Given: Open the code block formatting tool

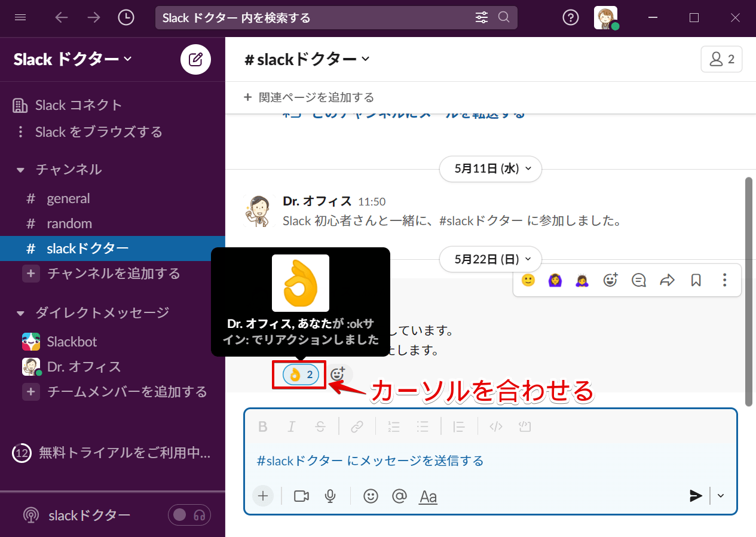Looking at the screenshot, I should (525, 426).
